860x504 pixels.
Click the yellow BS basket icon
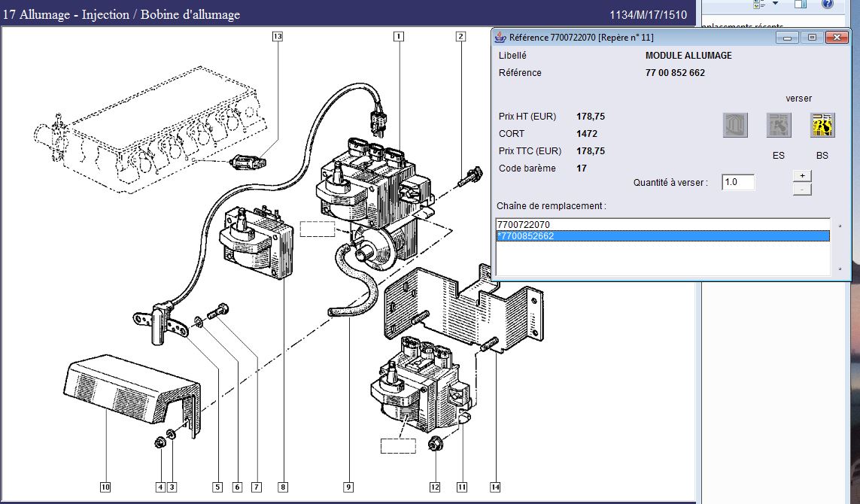tap(822, 125)
